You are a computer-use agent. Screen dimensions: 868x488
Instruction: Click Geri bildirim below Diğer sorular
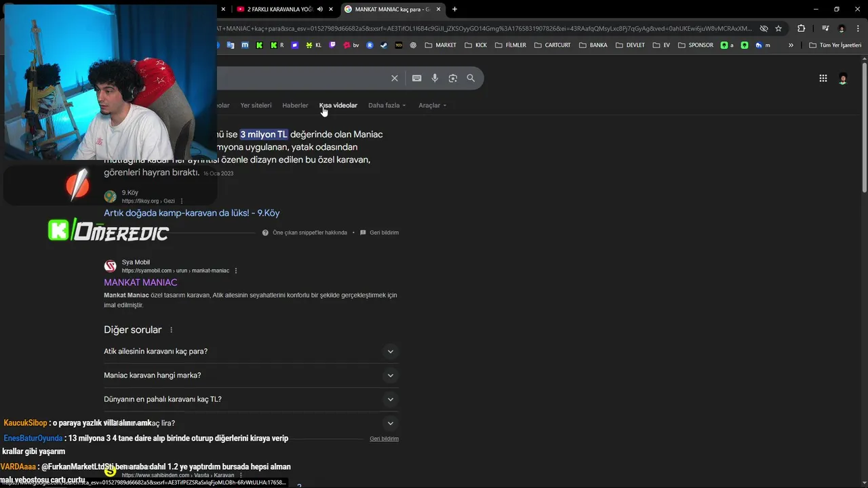pos(384,439)
